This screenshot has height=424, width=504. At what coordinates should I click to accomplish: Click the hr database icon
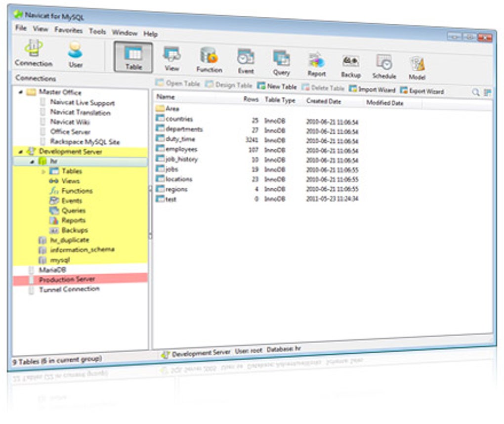click(x=42, y=161)
